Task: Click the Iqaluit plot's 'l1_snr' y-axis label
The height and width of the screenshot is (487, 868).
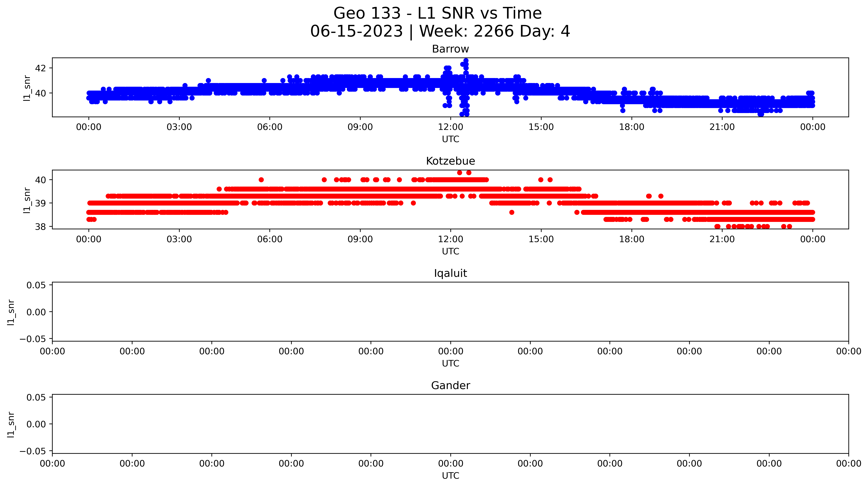Action: click(11, 312)
